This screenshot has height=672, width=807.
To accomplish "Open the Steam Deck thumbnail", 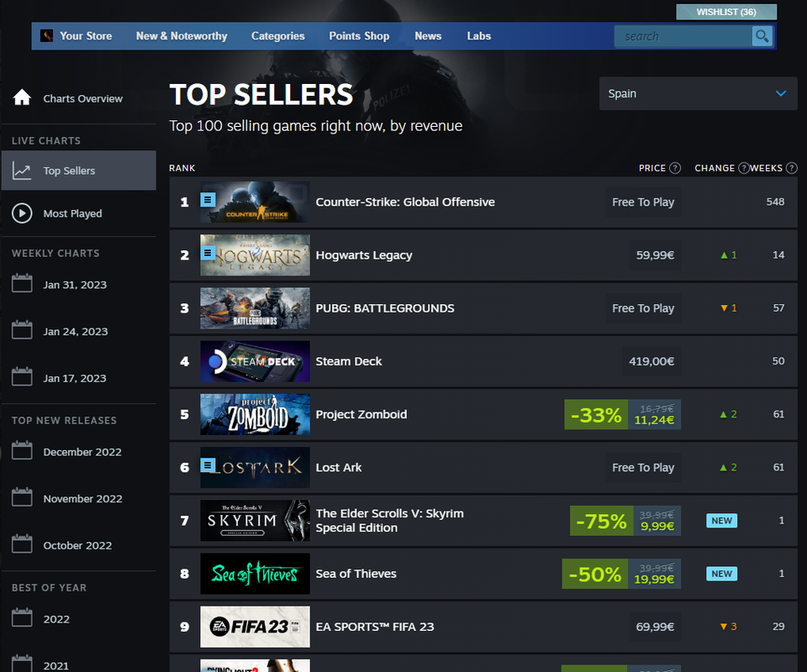I will 255,361.
